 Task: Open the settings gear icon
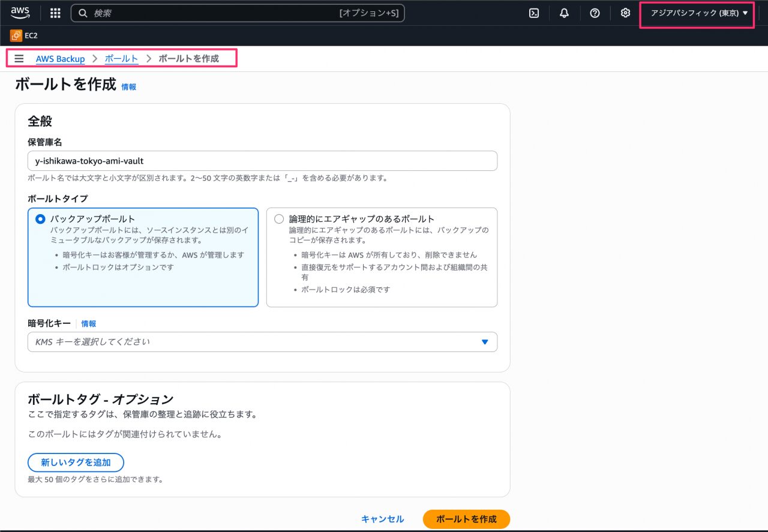coord(625,13)
